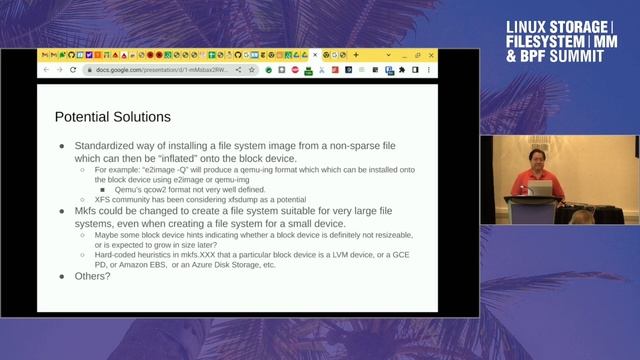The width and height of the screenshot is (640, 360).
Task: Click the 'Hard-coded heuristics in mkfs.XXX' sub-bullet
Action: point(252,260)
